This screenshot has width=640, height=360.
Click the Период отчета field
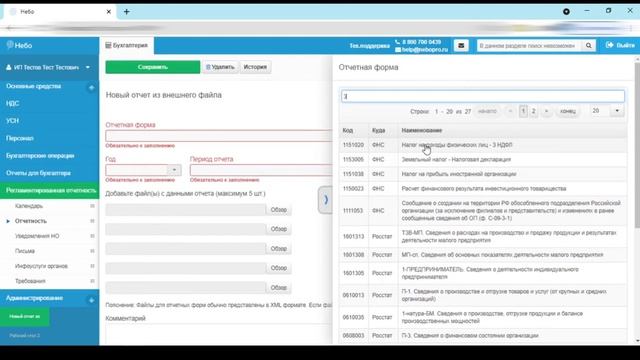tap(261, 170)
